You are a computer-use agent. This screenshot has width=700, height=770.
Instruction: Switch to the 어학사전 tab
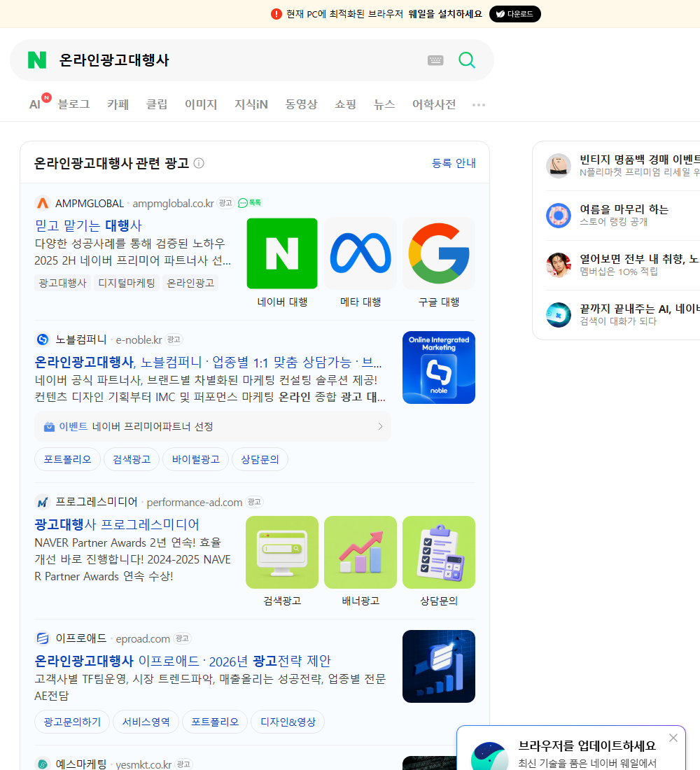coord(434,104)
